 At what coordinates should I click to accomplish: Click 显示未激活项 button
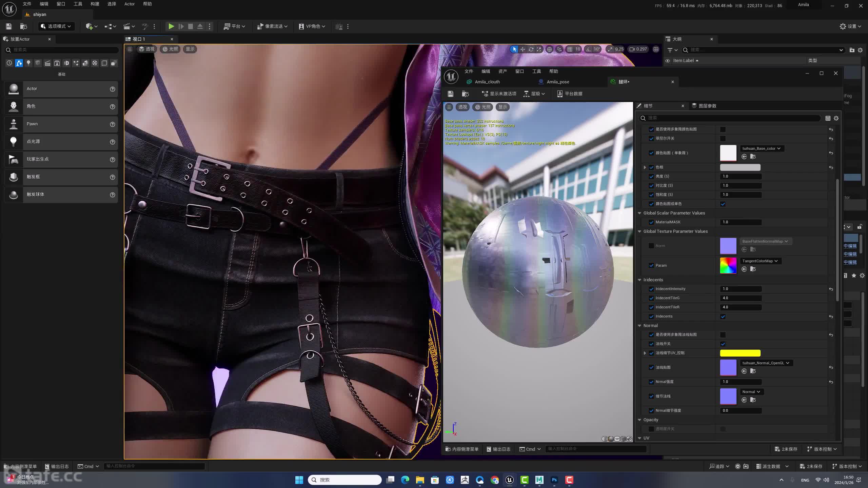(x=499, y=94)
